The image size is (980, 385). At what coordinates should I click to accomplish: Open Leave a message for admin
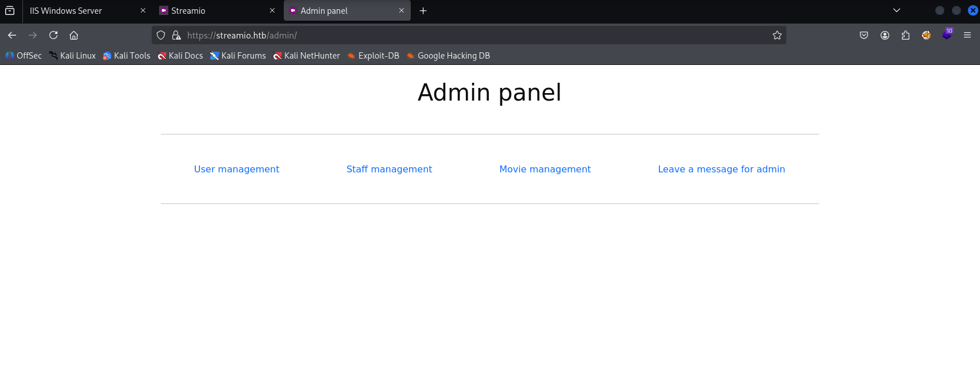tap(722, 169)
